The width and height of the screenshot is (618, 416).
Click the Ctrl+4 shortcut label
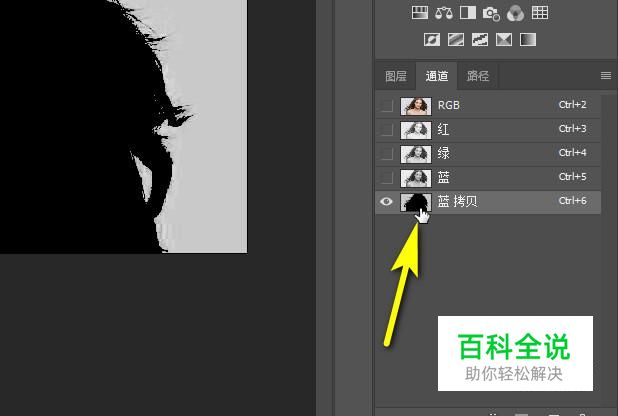tap(572, 153)
